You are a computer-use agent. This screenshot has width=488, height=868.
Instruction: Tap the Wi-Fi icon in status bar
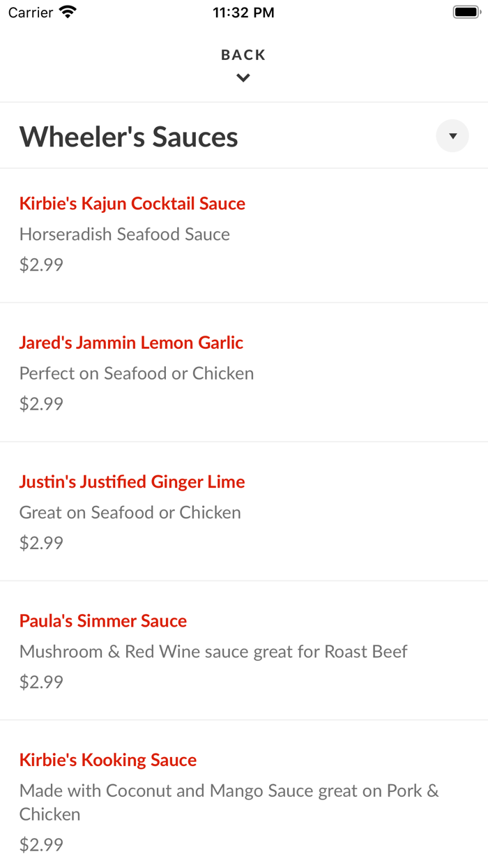68,12
